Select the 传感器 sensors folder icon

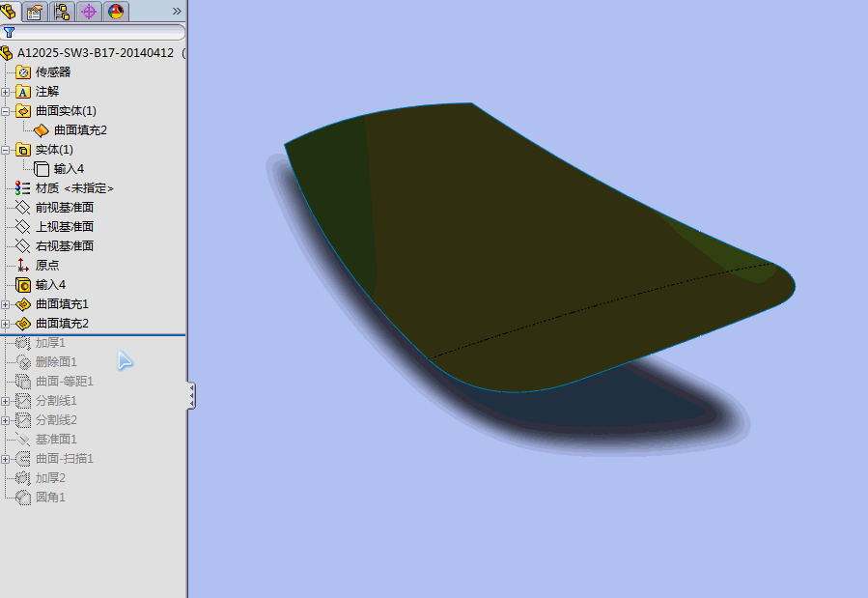pyautogui.click(x=23, y=72)
